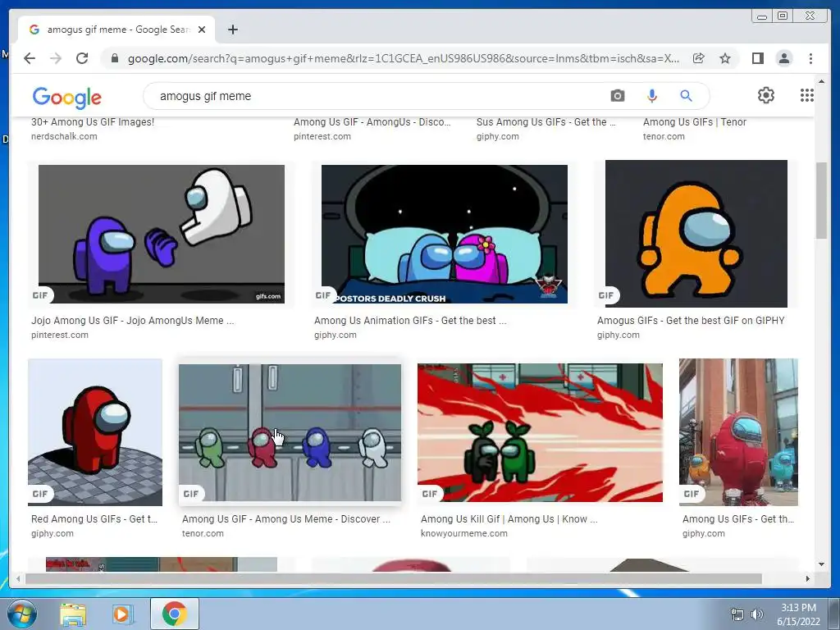Open red Among Us GIF thumbnail
The height and width of the screenshot is (630, 840).
pyautogui.click(x=95, y=432)
